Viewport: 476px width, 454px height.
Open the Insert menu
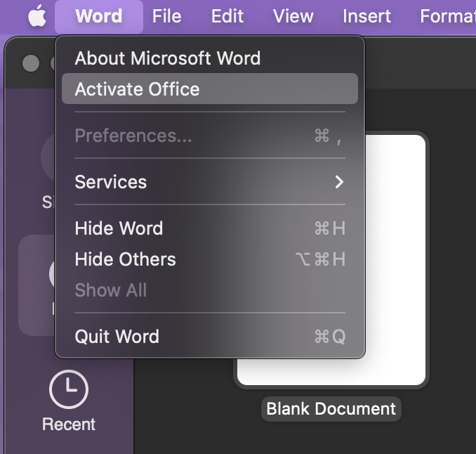(x=366, y=16)
